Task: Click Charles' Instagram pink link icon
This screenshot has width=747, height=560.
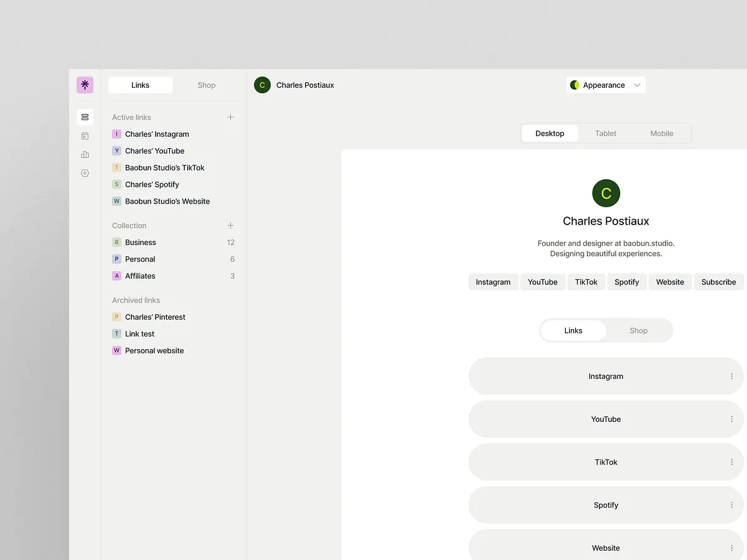Action: [116, 134]
